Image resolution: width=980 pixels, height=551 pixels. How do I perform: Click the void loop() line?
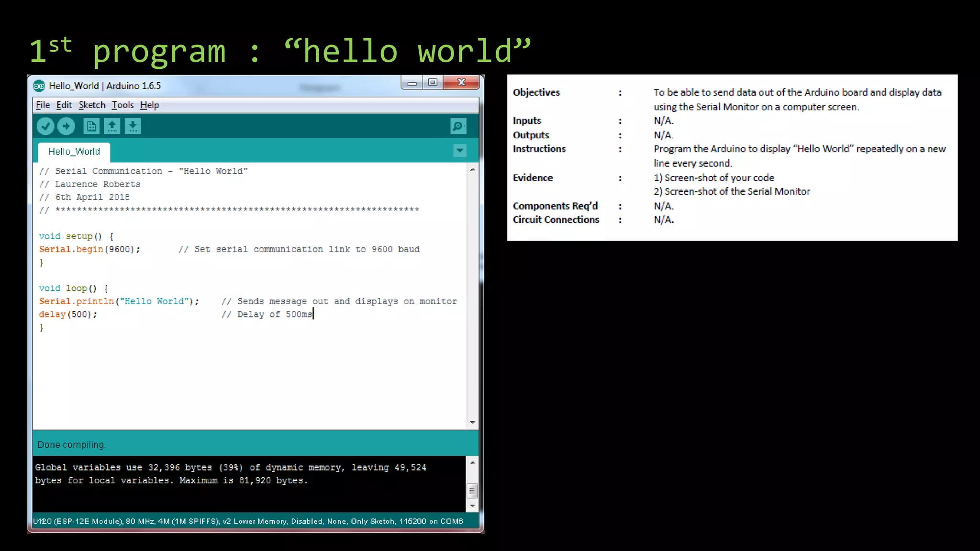pyautogui.click(x=74, y=289)
